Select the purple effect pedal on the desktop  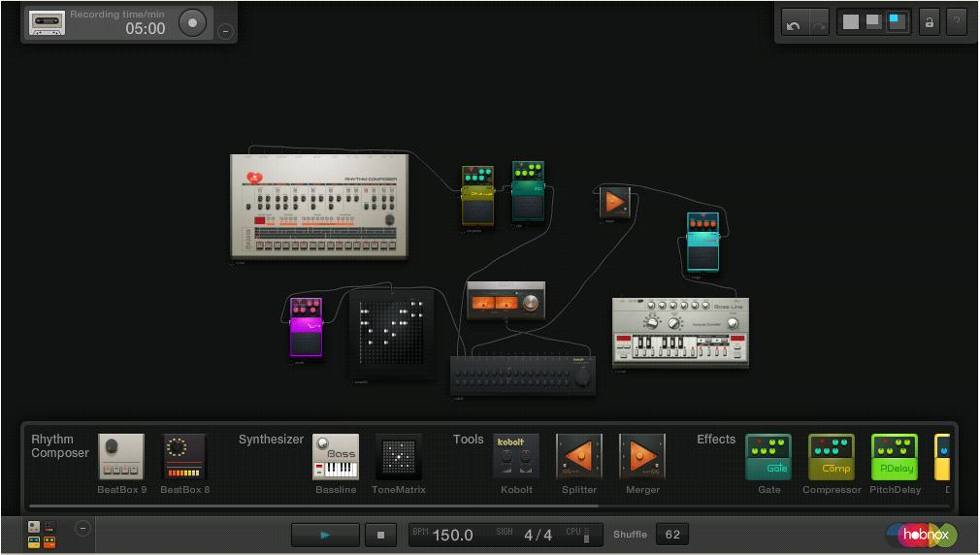[x=307, y=328]
